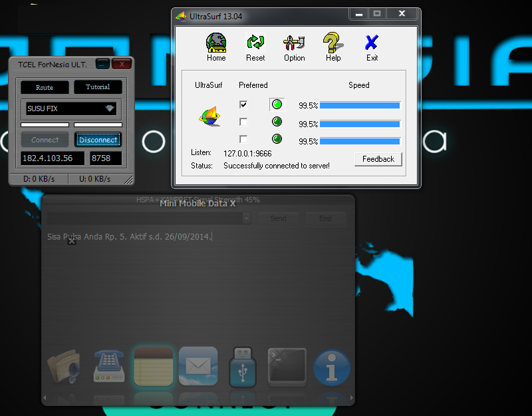This screenshot has width=532, height=416.
Task: Click Disconnect in TCEL ForNesia
Action: tap(98, 140)
